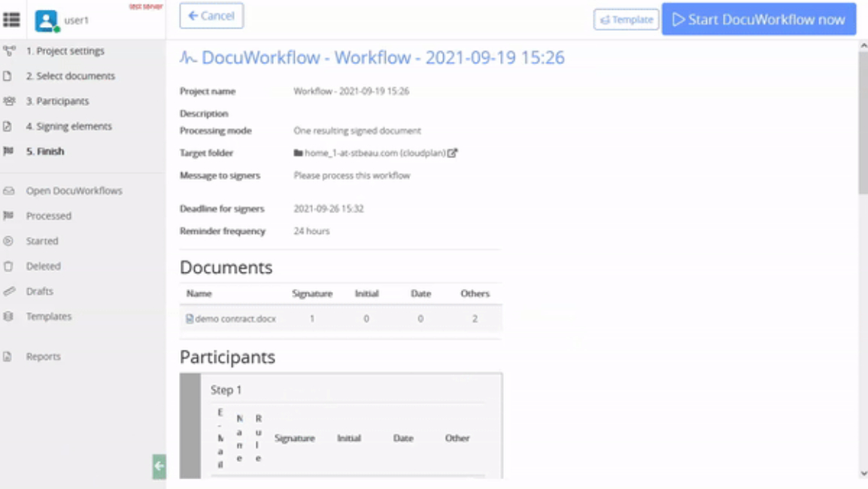
Task: Open target folder external link icon
Action: pos(452,153)
